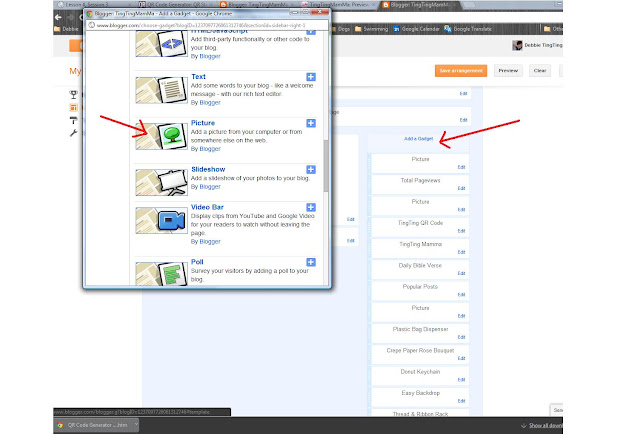Click the popup address bar URL
The height and width of the screenshot is (434, 640).
[x=201, y=25]
